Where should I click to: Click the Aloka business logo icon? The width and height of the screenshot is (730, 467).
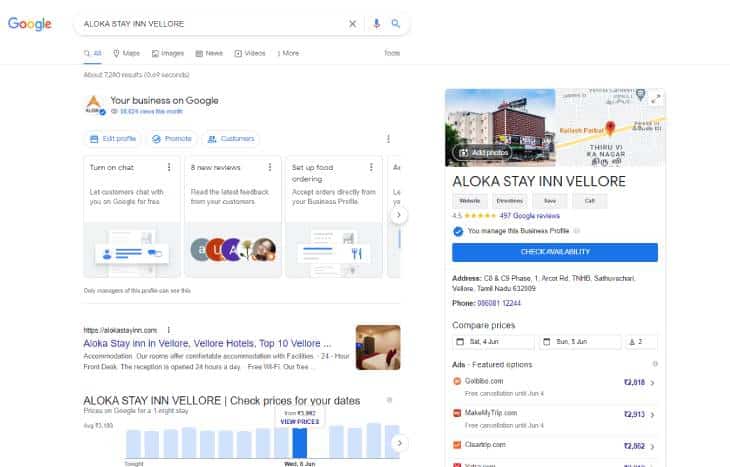click(94, 104)
